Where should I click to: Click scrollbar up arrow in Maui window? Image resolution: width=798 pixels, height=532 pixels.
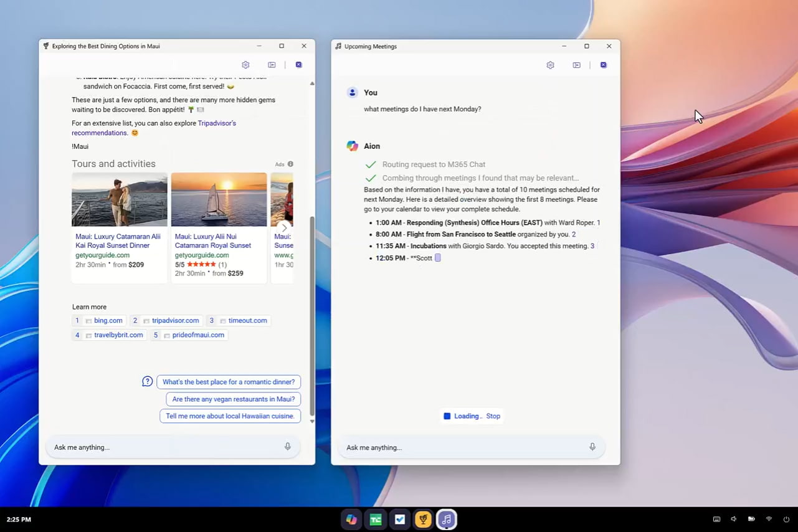click(312, 83)
